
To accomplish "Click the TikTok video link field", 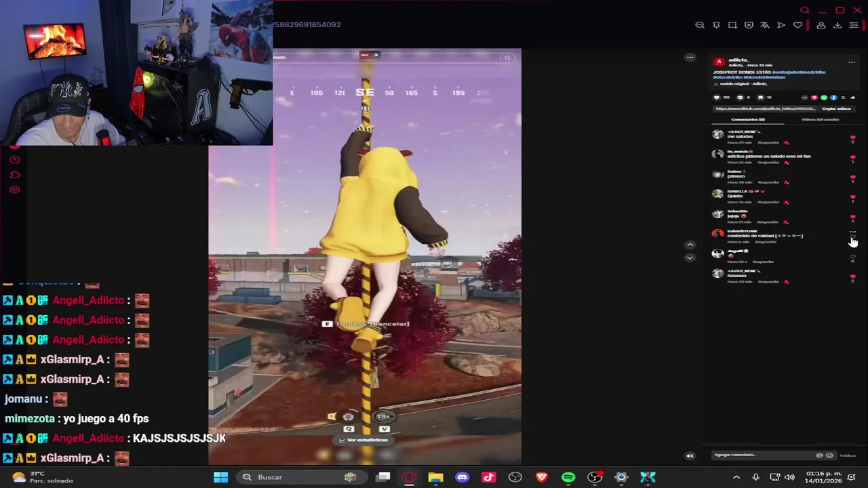I will pos(766,108).
